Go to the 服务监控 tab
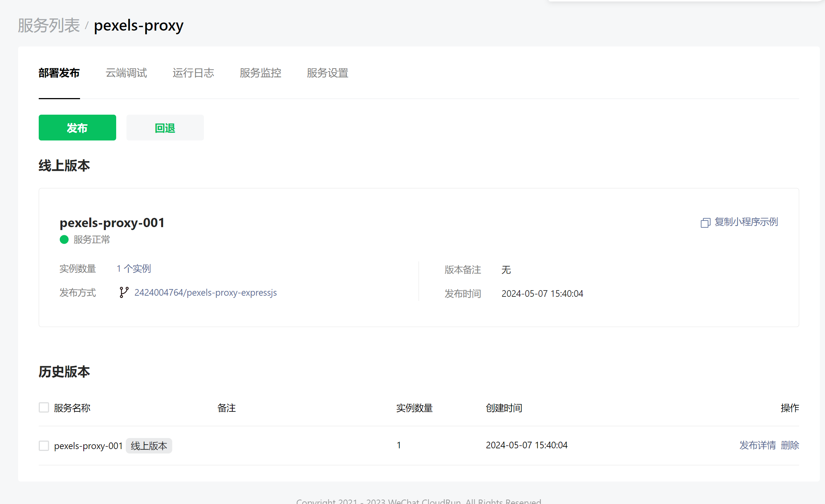Image resolution: width=825 pixels, height=504 pixels. 260,73
